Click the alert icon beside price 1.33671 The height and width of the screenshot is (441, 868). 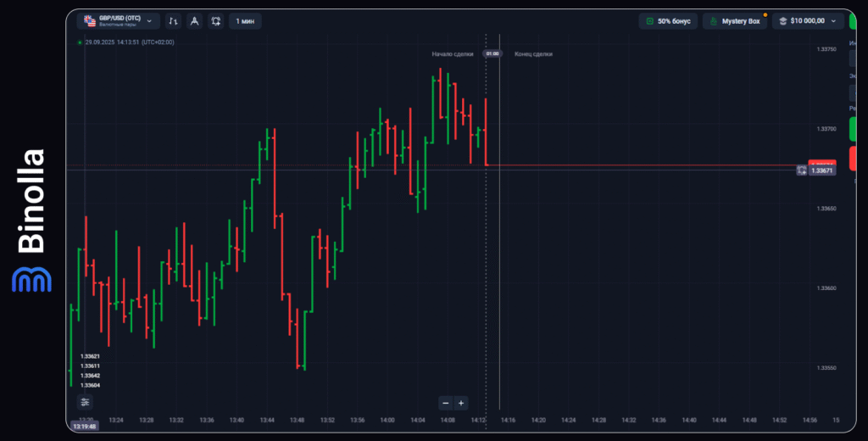tap(802, 170)
